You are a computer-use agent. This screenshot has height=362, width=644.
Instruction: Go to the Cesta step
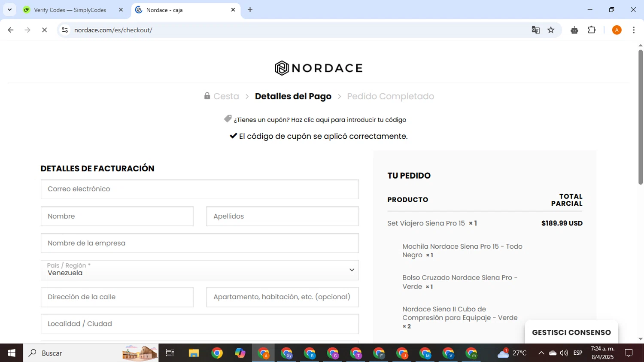coord(226,96)
